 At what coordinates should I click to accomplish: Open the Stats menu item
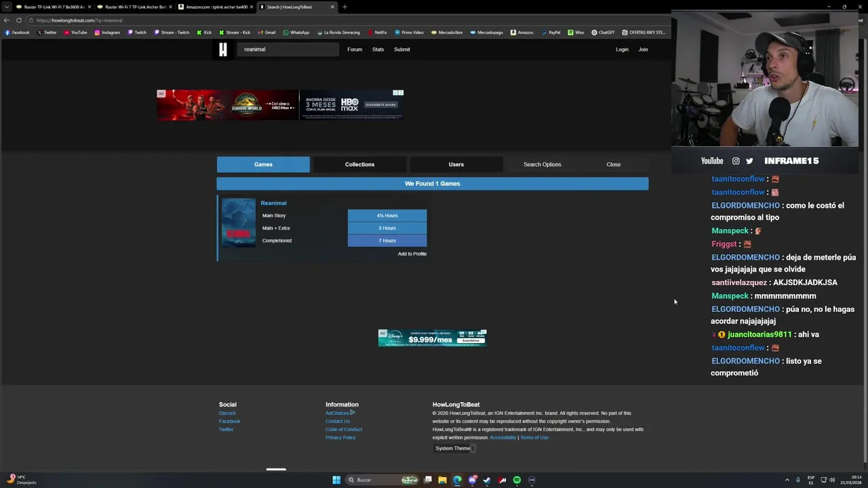378,49
